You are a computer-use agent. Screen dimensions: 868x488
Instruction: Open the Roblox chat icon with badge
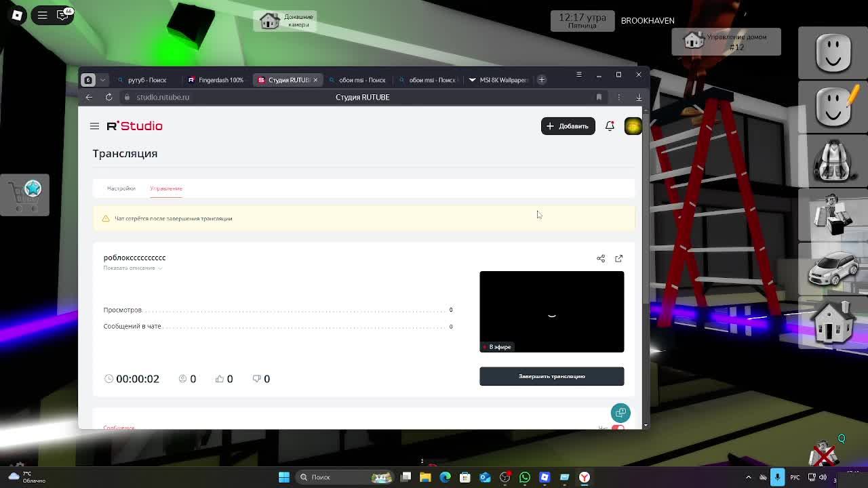click(x=63, y=14)
